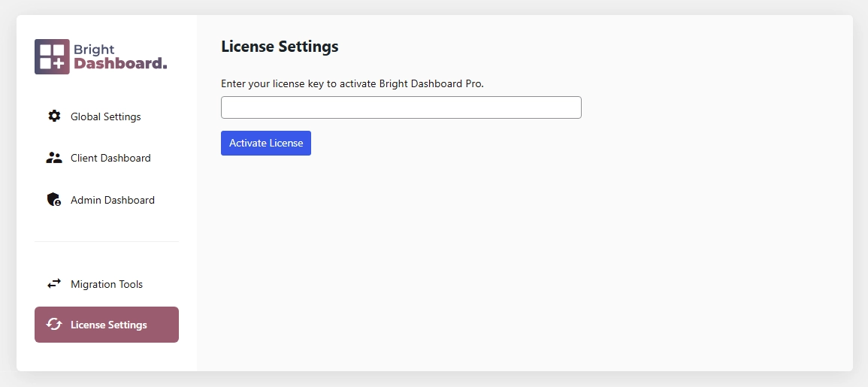This screenshot has width=868, height=387.
Task: Click the 'Dashboard.' word in the logo
Action: coord(120,64)
